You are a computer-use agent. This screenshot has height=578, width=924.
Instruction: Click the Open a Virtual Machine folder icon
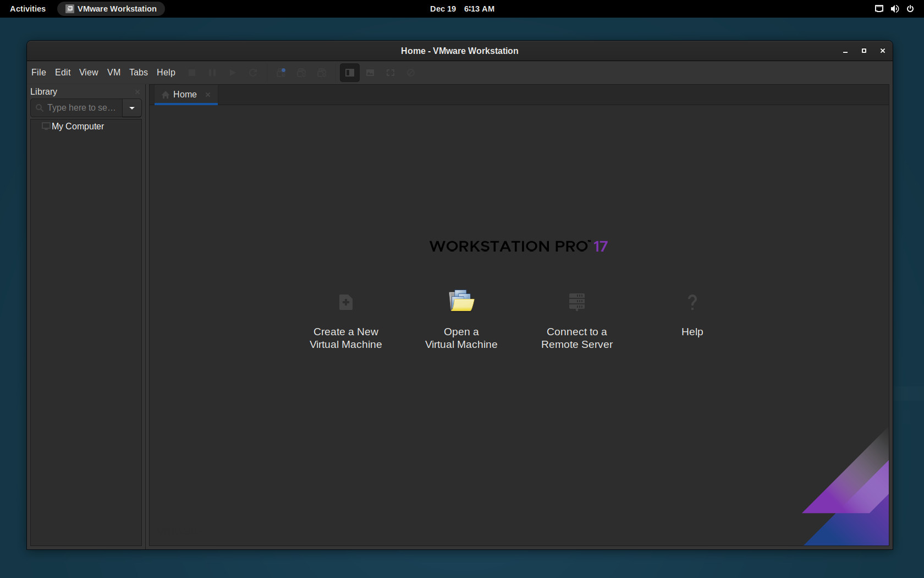461,301
